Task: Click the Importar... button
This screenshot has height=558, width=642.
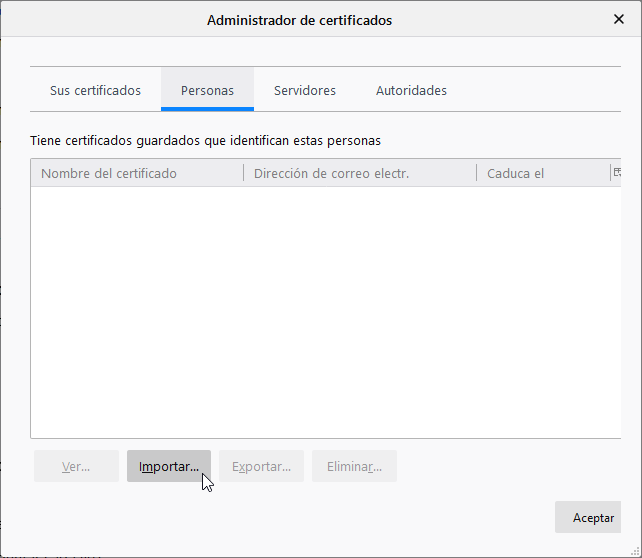Action: [x=169, y=466]
